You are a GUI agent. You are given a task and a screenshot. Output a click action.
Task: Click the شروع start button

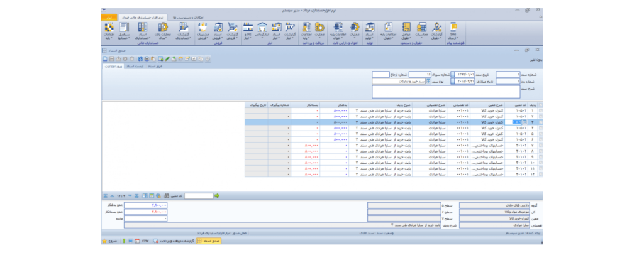109,240
